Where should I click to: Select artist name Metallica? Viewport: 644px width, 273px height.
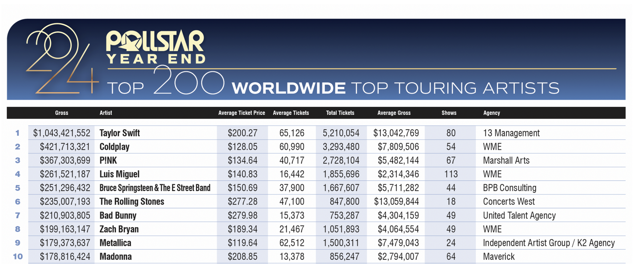click(x=115, y=243)
